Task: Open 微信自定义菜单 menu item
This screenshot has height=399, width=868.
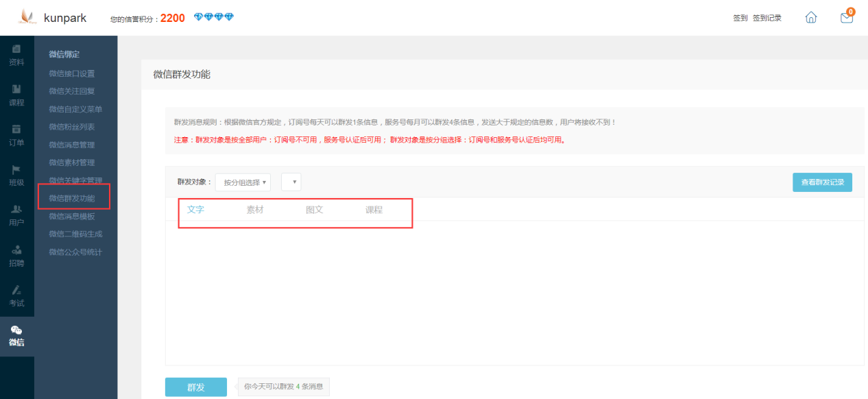Action: [x=75, y=109]
